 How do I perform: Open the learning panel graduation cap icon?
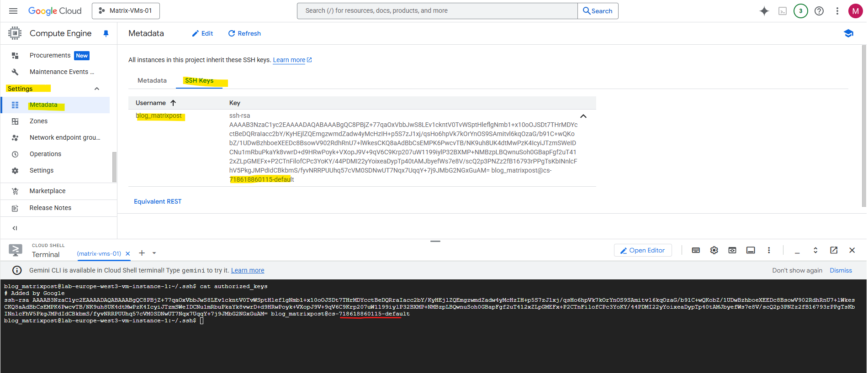click(x=848, y=33)
